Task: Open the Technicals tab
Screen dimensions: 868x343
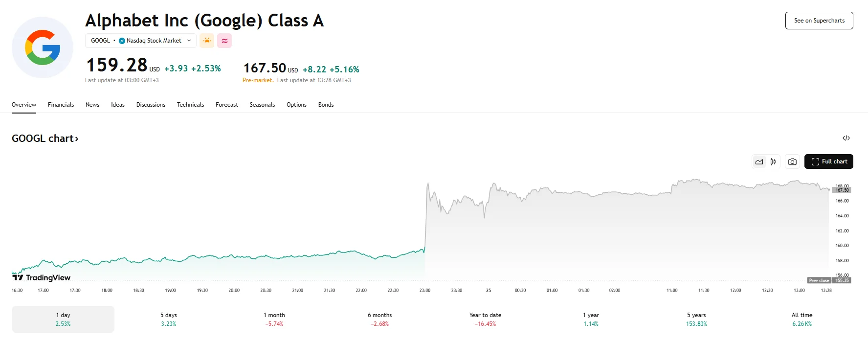Action: [x=190, y=104]
